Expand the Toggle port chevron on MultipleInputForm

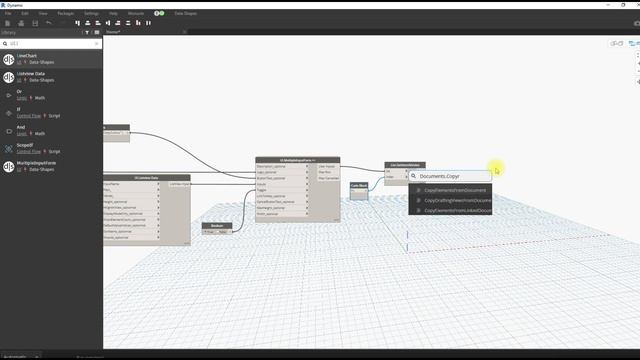(x=307, y=190)
